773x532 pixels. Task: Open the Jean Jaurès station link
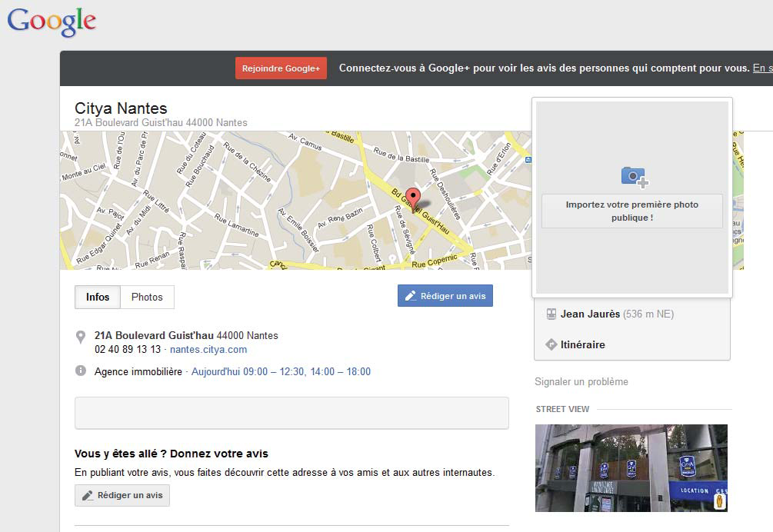click(x=590, y=314)
